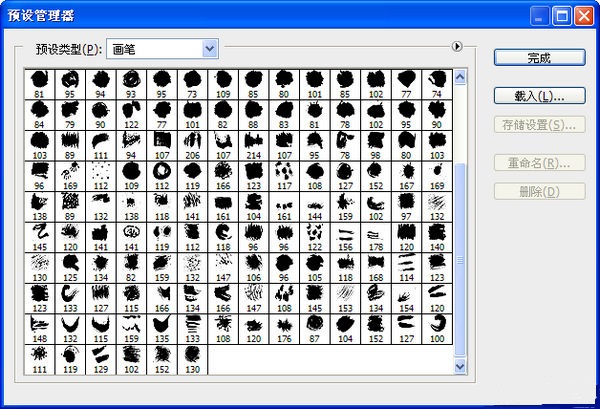Image resolution: width=600 pixels, height=409 pixels.
Task: Open the round arrow flyout menu
Action: point(457,45)
